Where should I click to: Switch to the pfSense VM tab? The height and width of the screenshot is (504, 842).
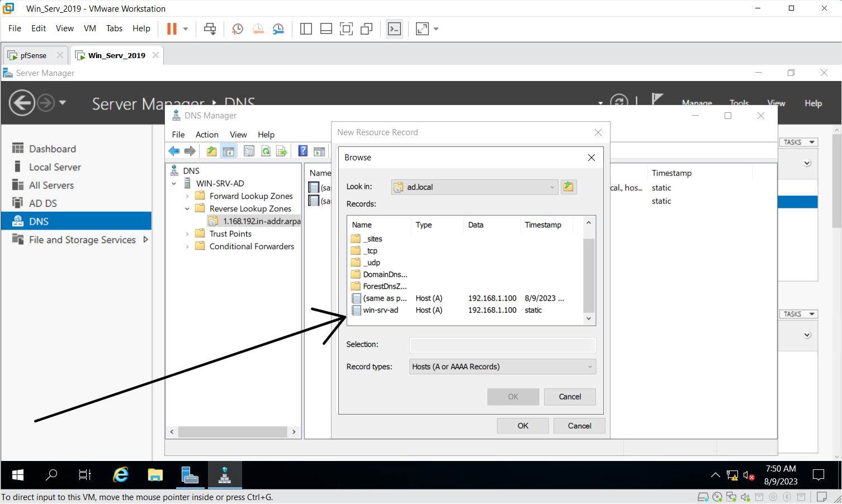tap(34, 55)
